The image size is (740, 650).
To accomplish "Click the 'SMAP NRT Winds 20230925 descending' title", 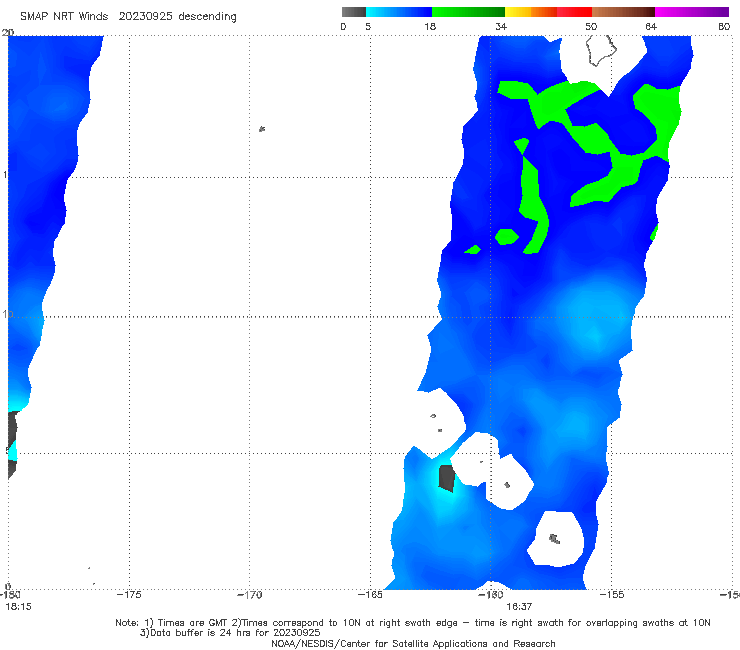I will (128, 17).
